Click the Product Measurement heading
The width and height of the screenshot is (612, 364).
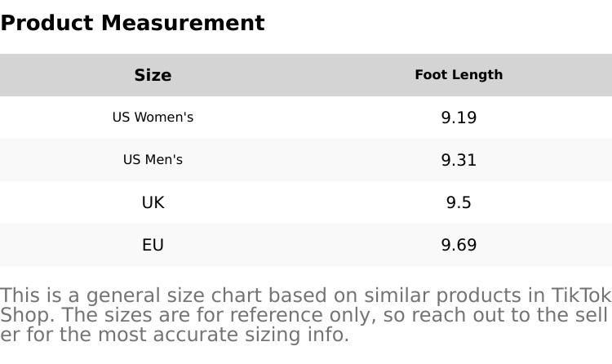coord(132,23)
